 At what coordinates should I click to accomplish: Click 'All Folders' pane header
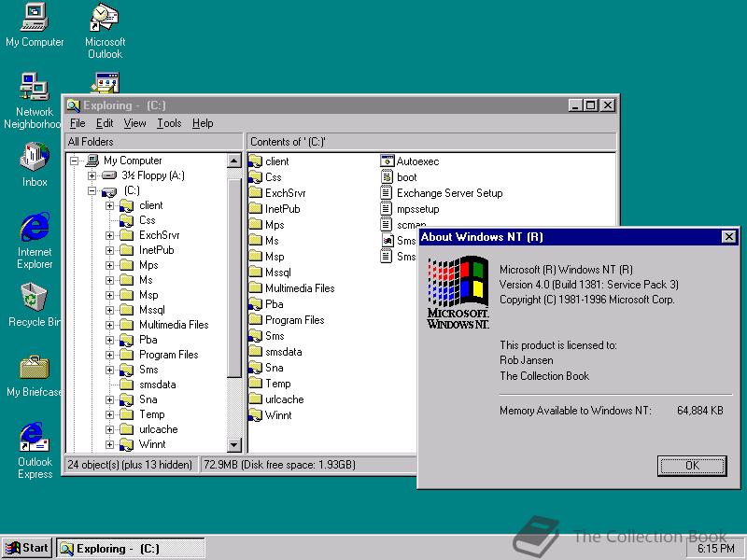(x=153, y=142)
